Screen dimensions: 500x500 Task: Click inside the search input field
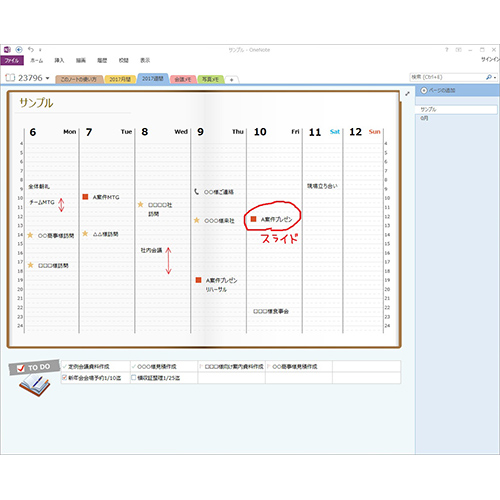447,77
